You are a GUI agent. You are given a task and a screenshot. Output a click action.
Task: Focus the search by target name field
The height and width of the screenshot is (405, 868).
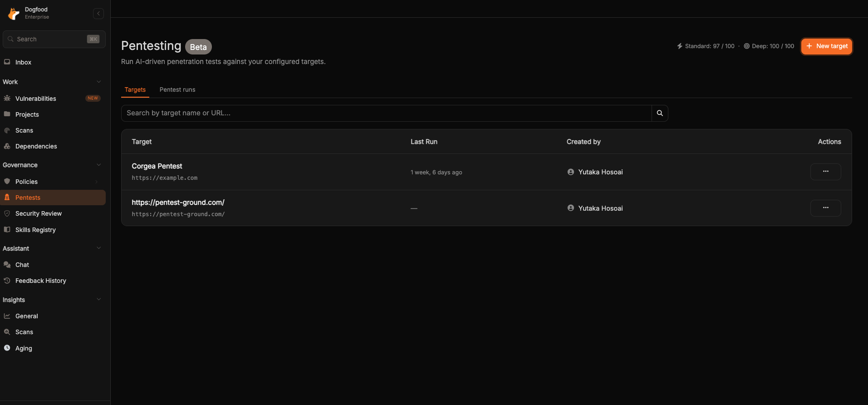386,113
